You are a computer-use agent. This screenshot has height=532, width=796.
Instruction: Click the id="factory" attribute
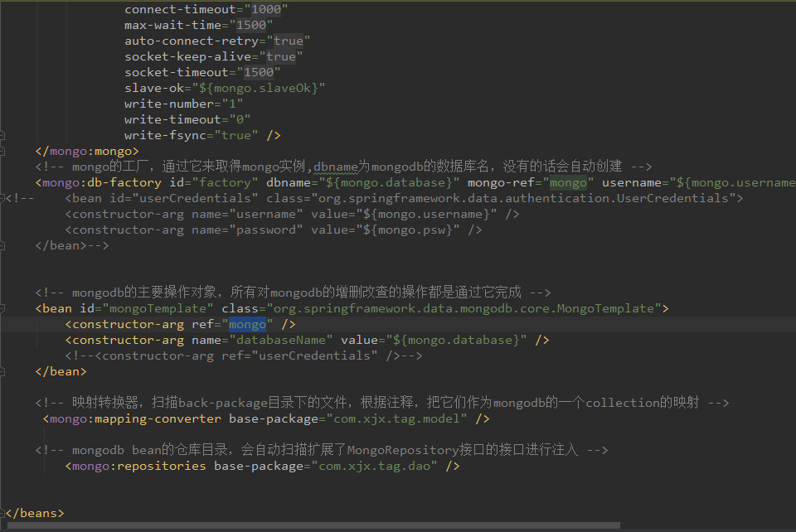[x=214, y=182]
